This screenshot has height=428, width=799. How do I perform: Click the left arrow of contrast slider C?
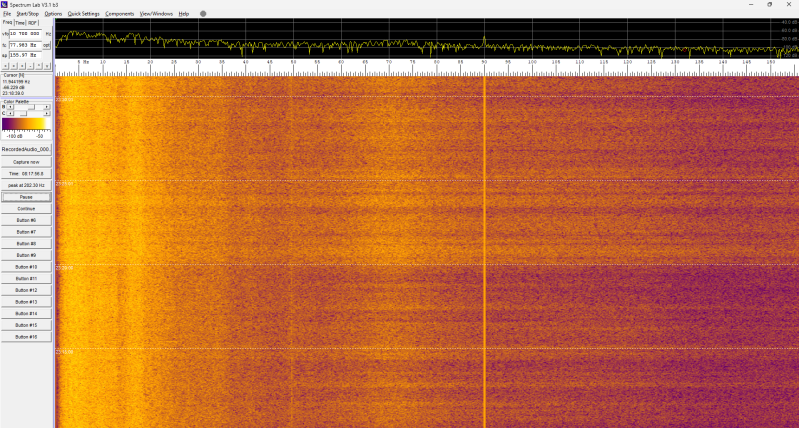coord(11,114)
